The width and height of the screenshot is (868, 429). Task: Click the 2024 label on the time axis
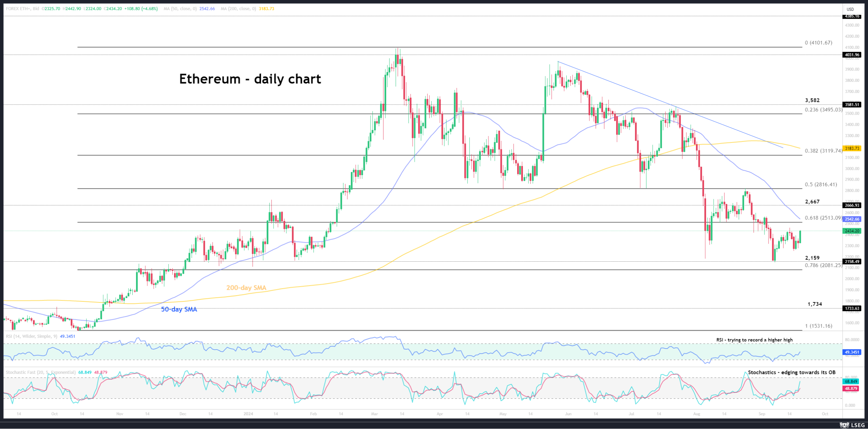coord(248,414)
